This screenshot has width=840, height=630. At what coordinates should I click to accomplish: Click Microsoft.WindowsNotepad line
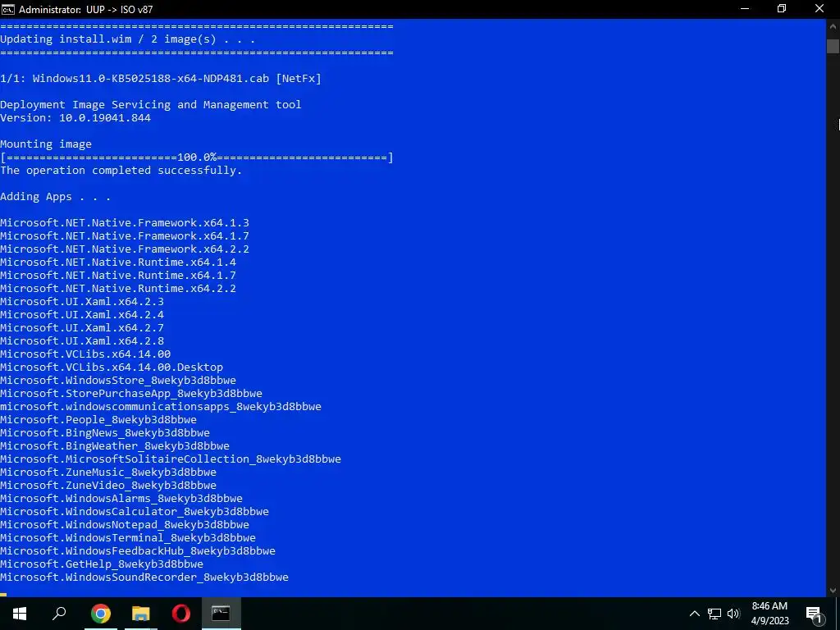click(125, 524)
